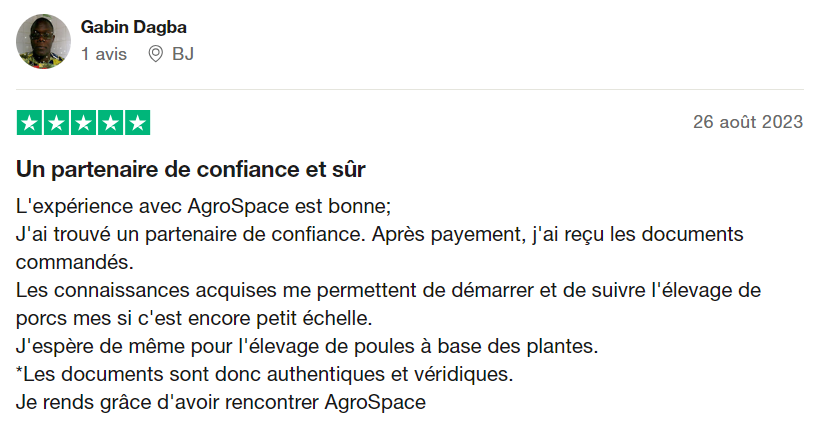Click the word "commandés." in the review

74,262
